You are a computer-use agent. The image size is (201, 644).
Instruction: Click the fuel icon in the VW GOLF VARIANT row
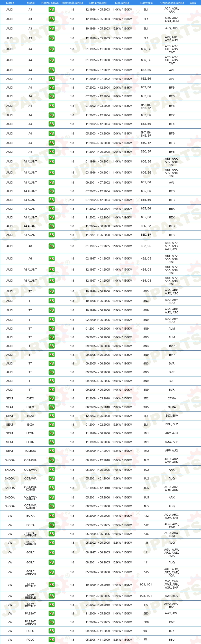(x=52, y=572)
